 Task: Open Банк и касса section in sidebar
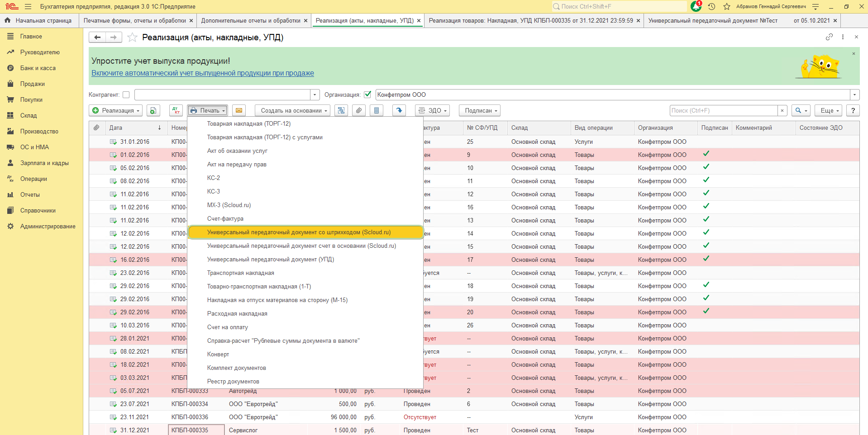[38, 68]
